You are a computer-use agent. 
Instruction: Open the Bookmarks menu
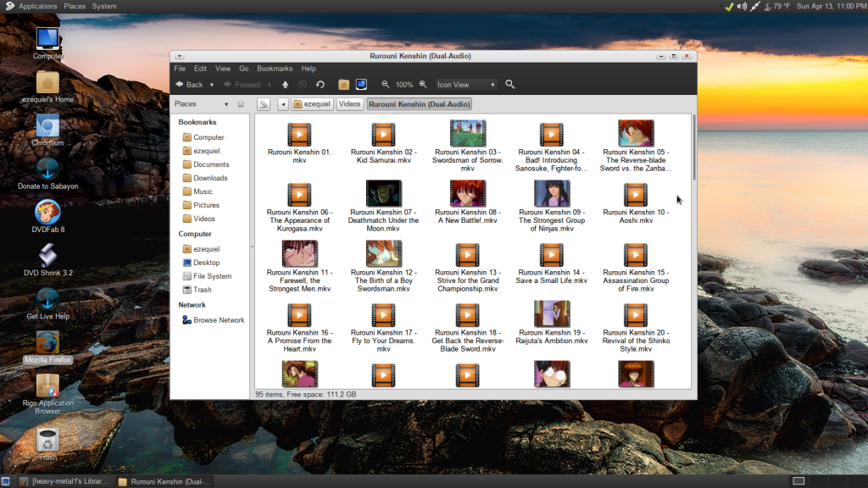tap(275, 69)
